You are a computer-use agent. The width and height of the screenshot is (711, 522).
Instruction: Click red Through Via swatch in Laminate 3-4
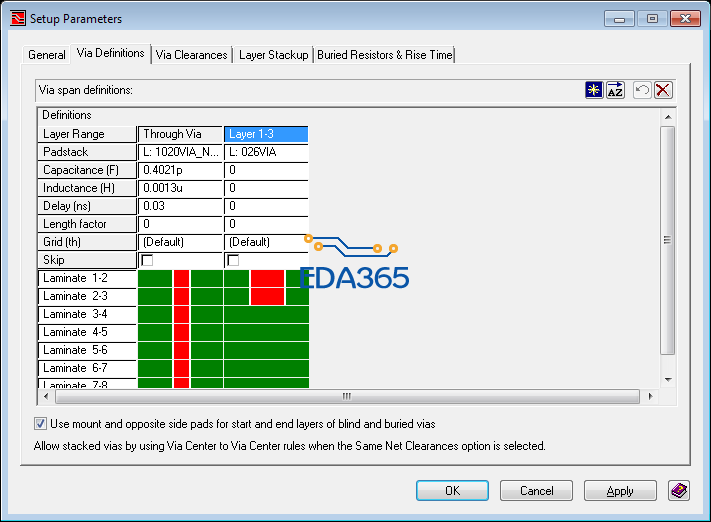(181, 314)
